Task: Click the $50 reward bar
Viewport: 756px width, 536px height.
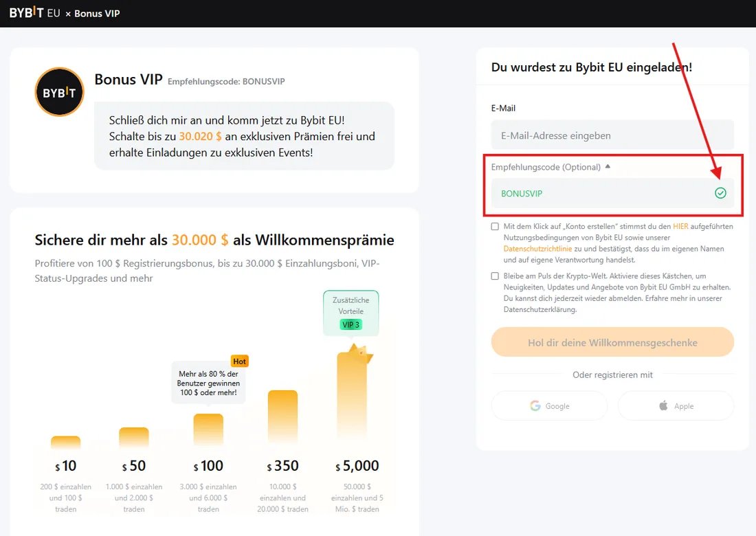Action: (x=134, y=438)
